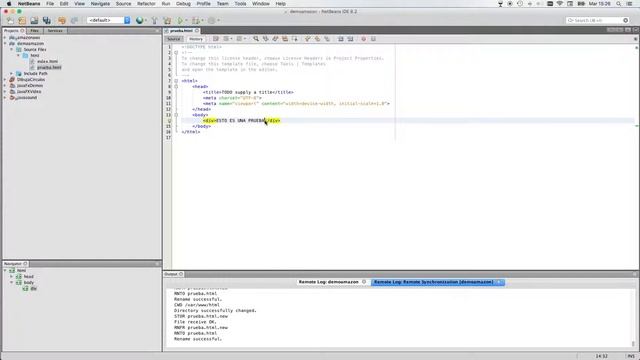Screen dimensions: 640x360
Task: Collapse the body node in Navigator
Action: click(12, 282)
